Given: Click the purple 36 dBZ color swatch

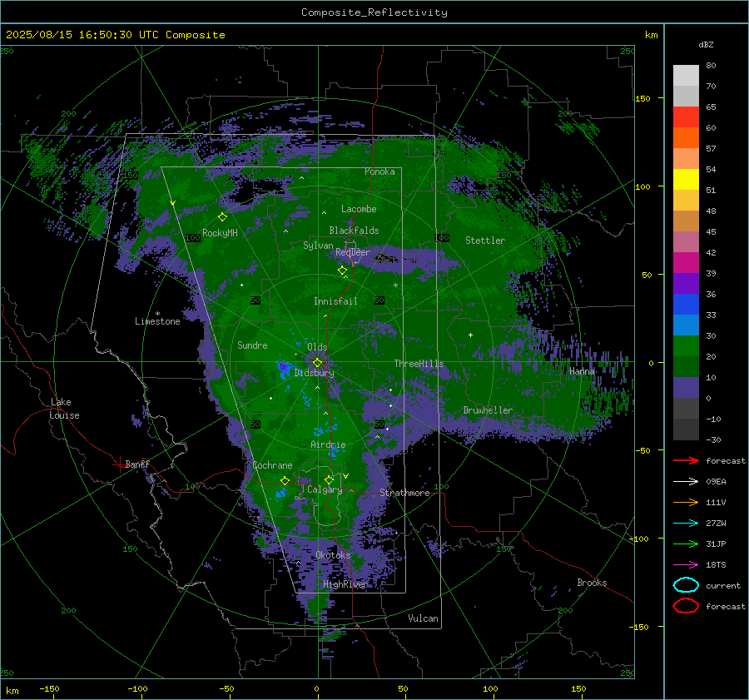Looking at the screenshot, I should pyautogui.click(x=686, y=283).
